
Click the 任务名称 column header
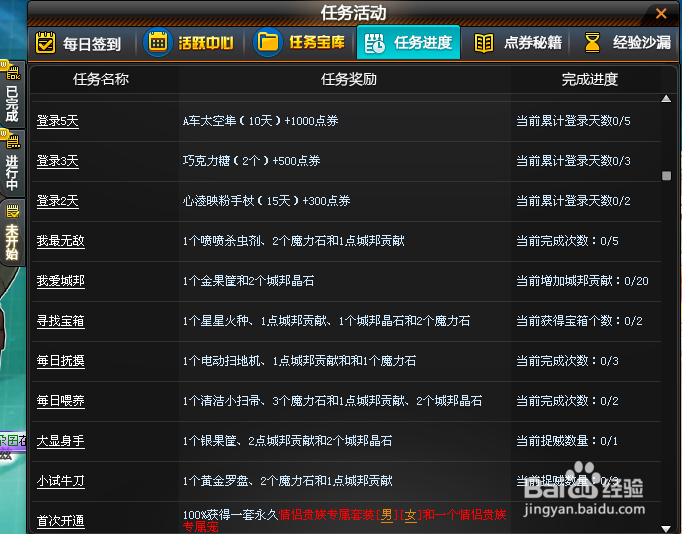pyautogui.click(x=101, y=79)
